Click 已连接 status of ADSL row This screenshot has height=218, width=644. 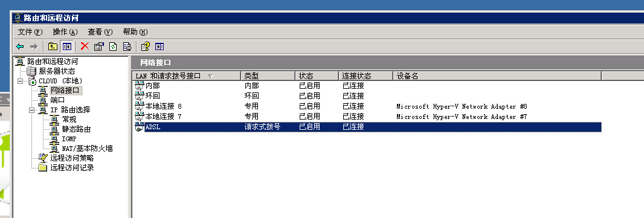(x=353, y=127)
